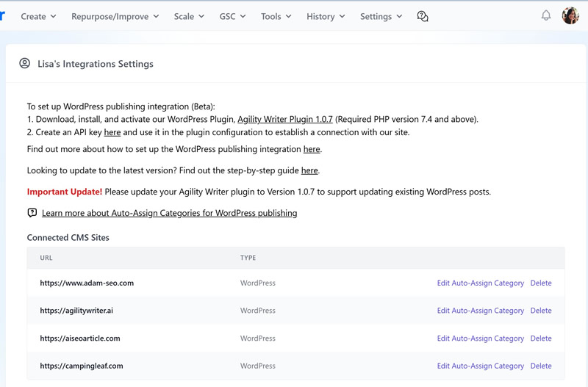This screenshot has height=387, width=588.
Task: Expand the chevron next to Scale
Action: tap(201, 16)
